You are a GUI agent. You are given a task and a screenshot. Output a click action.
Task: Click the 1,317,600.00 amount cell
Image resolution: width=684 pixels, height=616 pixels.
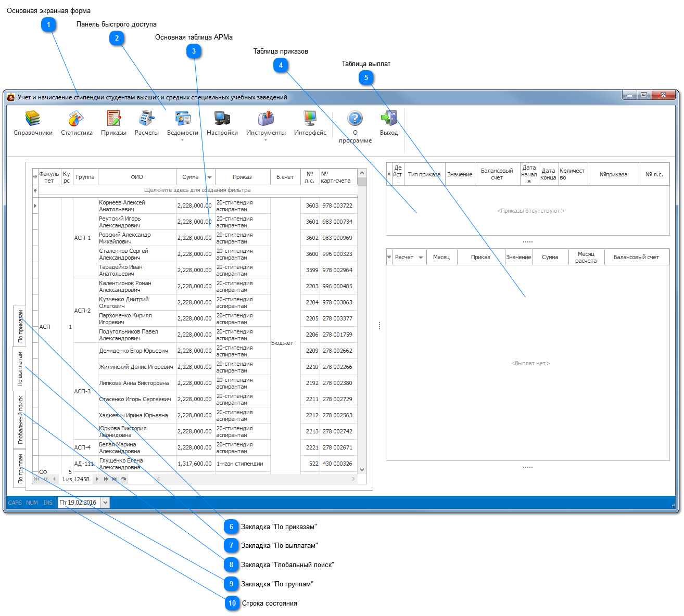(195, 464)
